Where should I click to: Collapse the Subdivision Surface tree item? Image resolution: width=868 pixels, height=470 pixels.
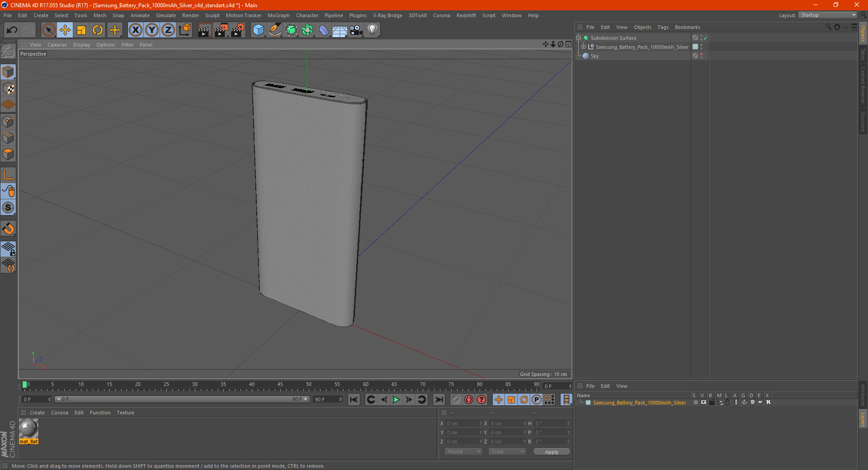(578, 38)
